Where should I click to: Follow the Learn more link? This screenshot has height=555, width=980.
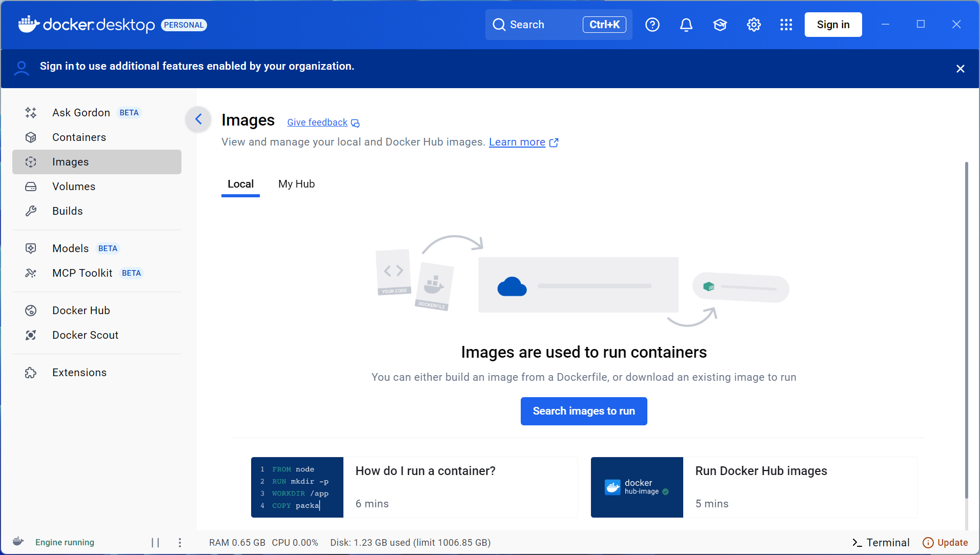click(x=517, y=142)
